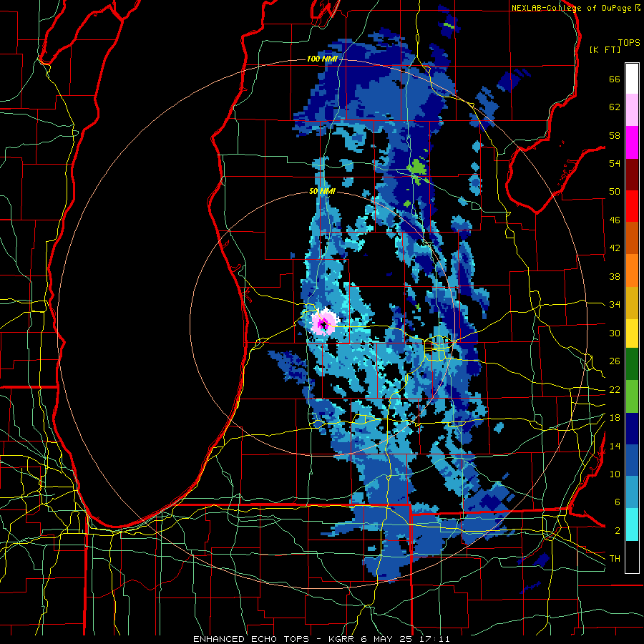Click the pink high echo-top cell at radar center
The width and height of the screenshot is (644, 644).
click(x=323, y=322)
